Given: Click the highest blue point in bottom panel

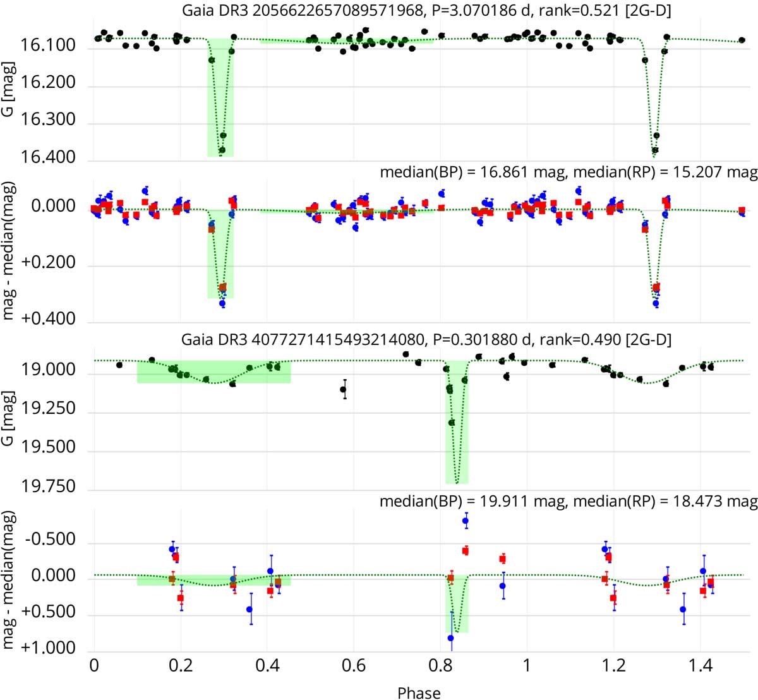Looking at the screenshot, I should click(x=466, y=521).
